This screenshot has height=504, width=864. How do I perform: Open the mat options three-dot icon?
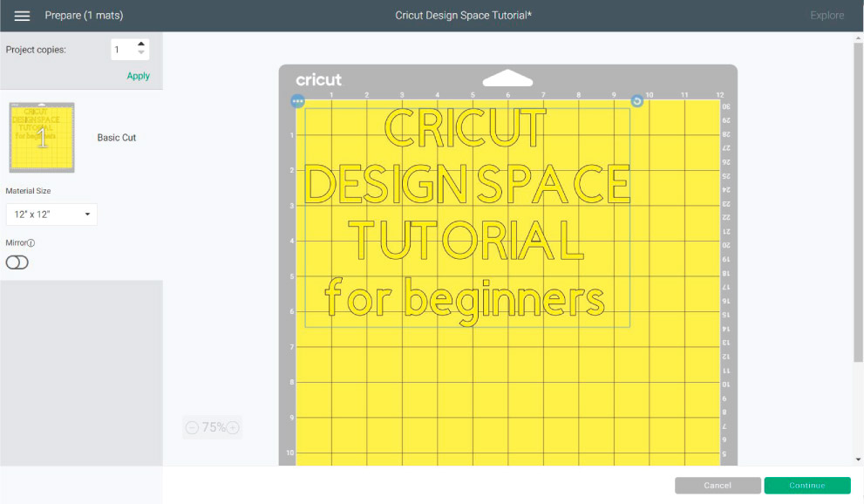coord(297,101)
